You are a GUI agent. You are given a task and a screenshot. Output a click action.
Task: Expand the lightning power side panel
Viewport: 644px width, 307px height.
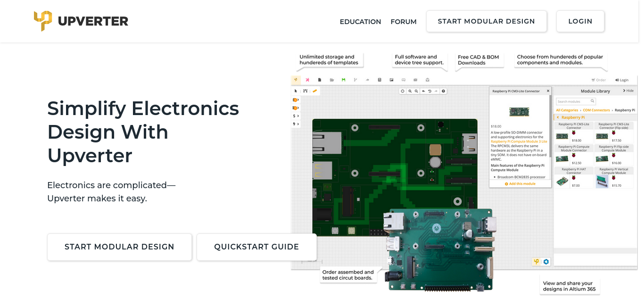point(296,124)
